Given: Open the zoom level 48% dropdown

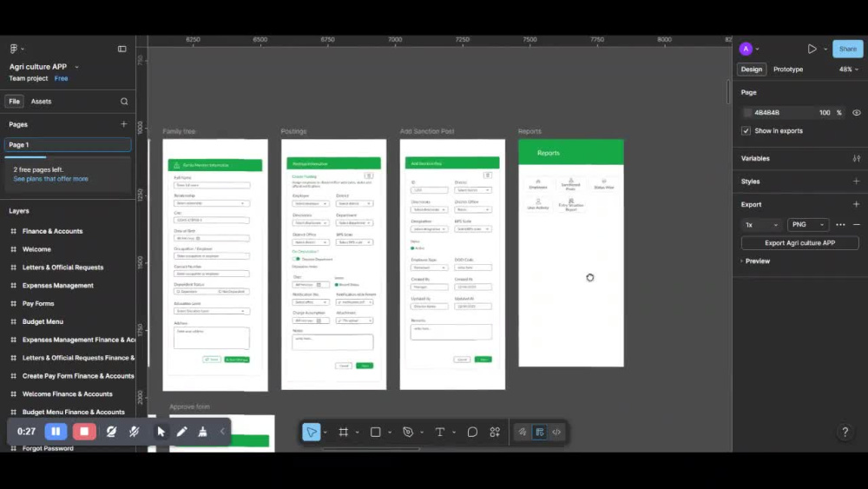Looking at the screenshot, I should coord(849,69).
